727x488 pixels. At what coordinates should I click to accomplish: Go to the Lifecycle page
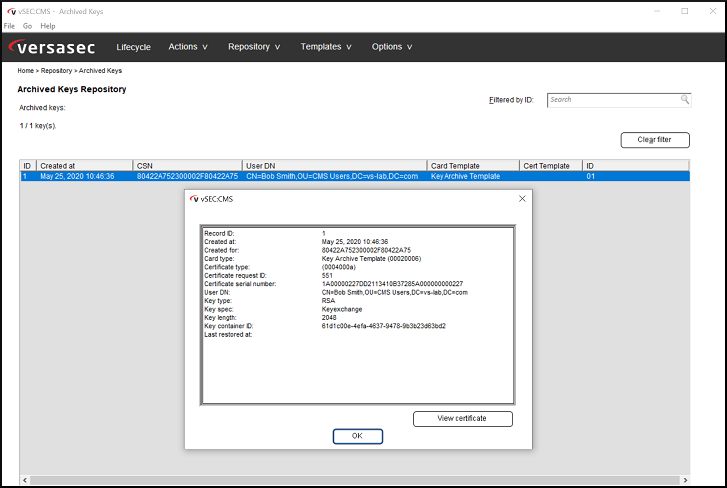(x=134, y=47)
